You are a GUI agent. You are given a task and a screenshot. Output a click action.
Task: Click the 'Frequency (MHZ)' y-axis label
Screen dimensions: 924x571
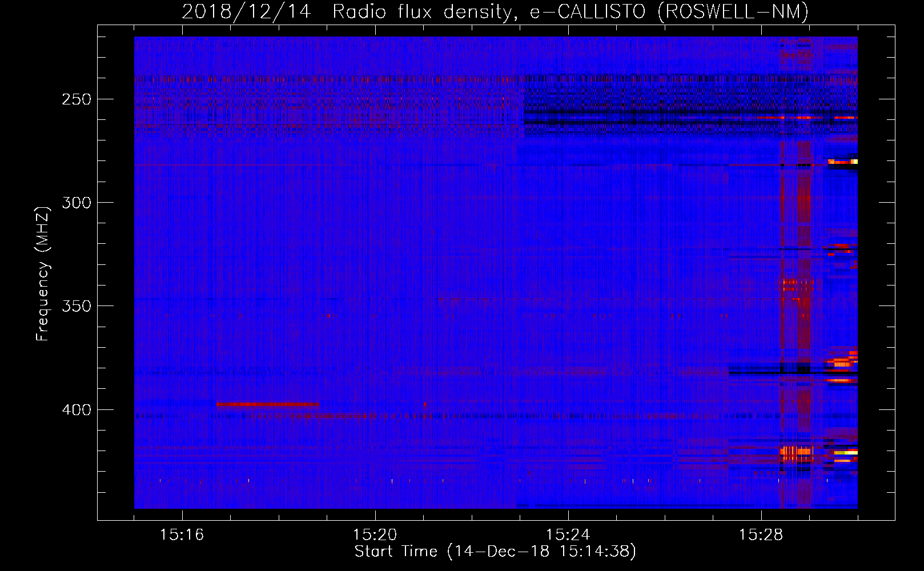coord(43,274)
